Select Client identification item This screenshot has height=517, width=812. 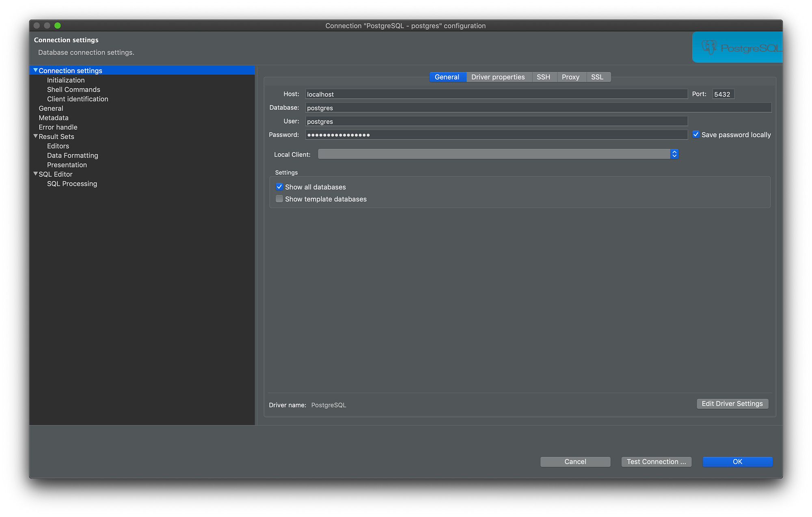click(x=78, y=99)
